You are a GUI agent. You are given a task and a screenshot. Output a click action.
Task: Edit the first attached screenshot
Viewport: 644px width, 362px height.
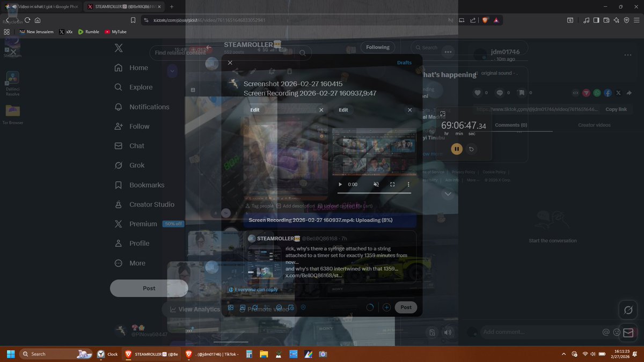pos(254,110)
